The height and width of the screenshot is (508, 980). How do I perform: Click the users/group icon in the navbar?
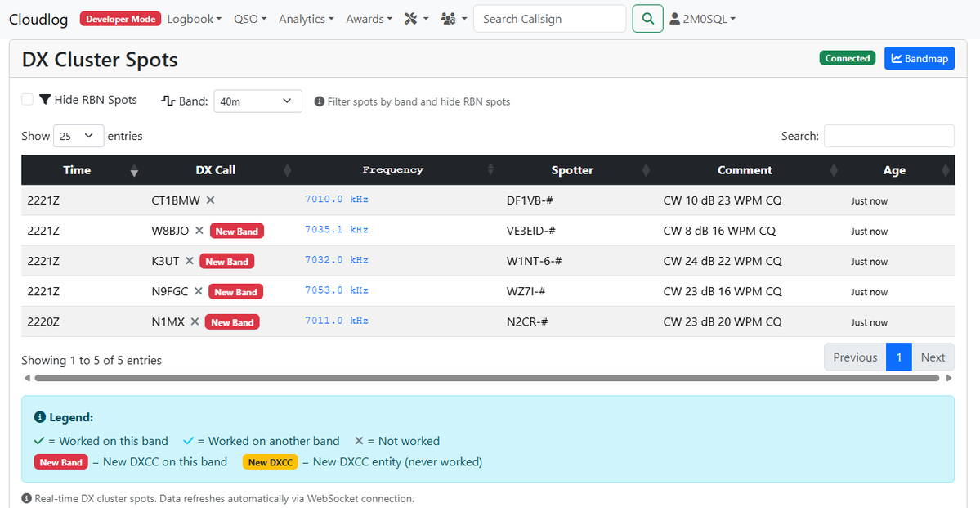click(448, 18)
